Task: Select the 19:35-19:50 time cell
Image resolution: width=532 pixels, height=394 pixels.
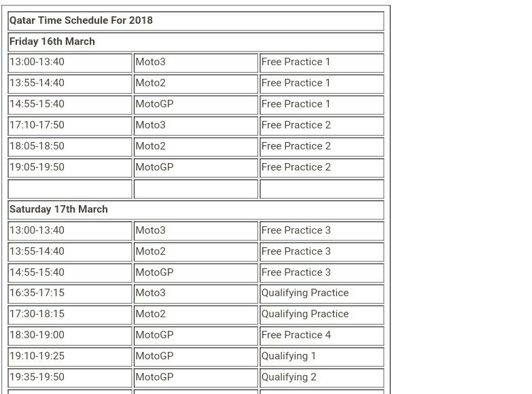Action: point(37,377)
